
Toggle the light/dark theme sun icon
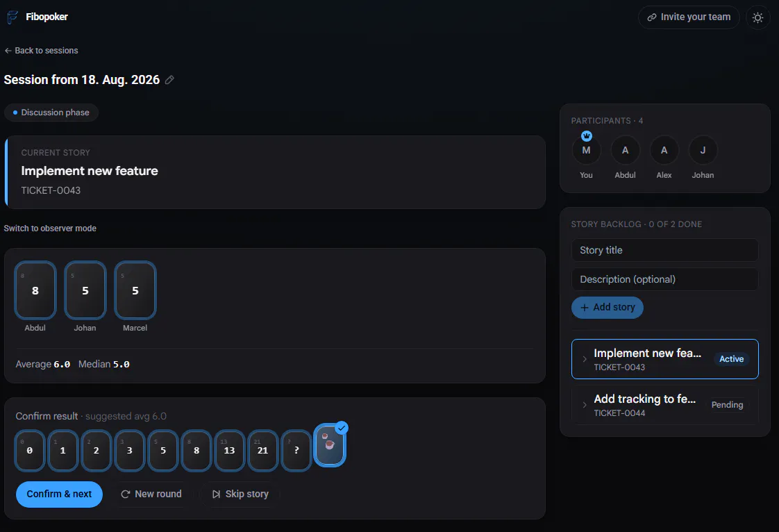coord(757,17)
